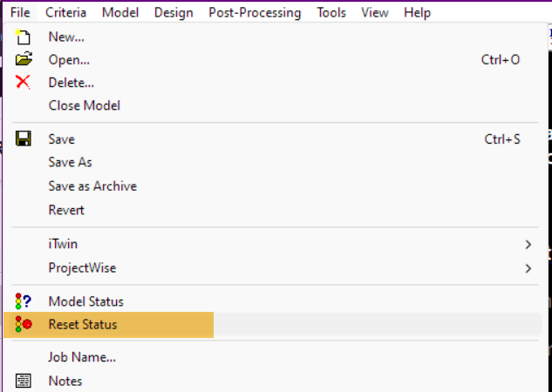Open the Design menu
Viewport: 552px width, 392px height.
click(174, 13)
